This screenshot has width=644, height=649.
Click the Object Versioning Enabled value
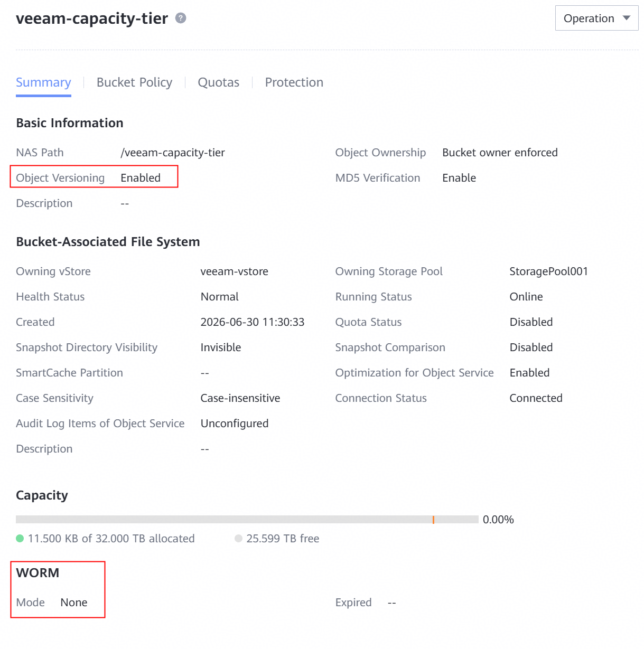141,178
